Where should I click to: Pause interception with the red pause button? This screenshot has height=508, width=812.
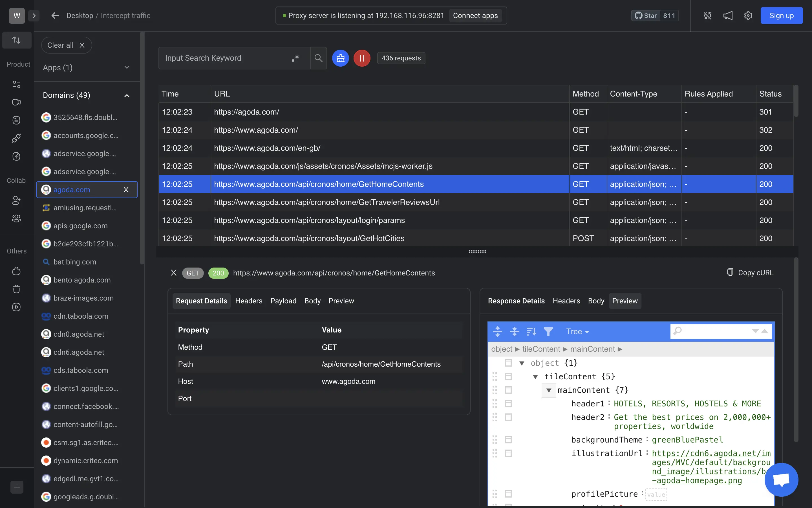362,58
